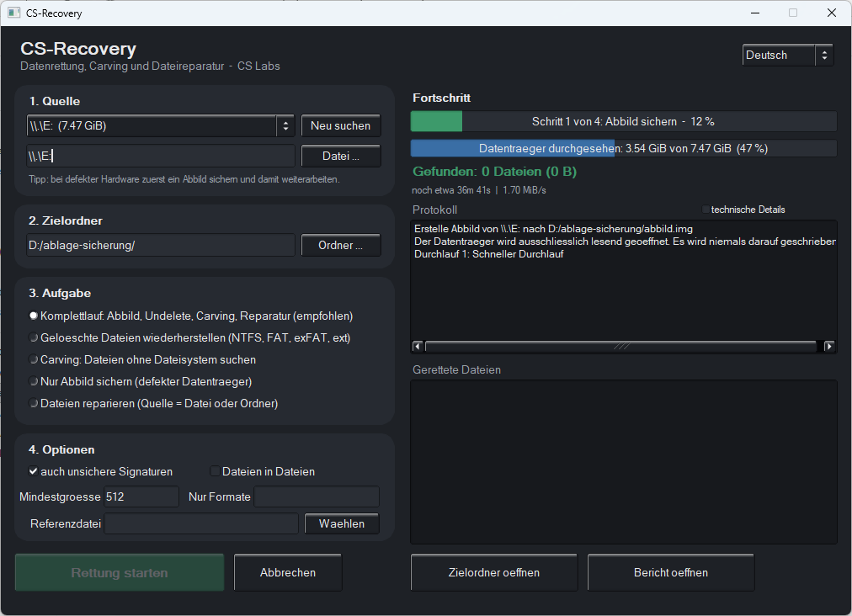Click log line 'Durchlauf 1: Schneller Durchlauf'
Image resolution: width=852 pixels, height=616 pixels.
(488, 253)
